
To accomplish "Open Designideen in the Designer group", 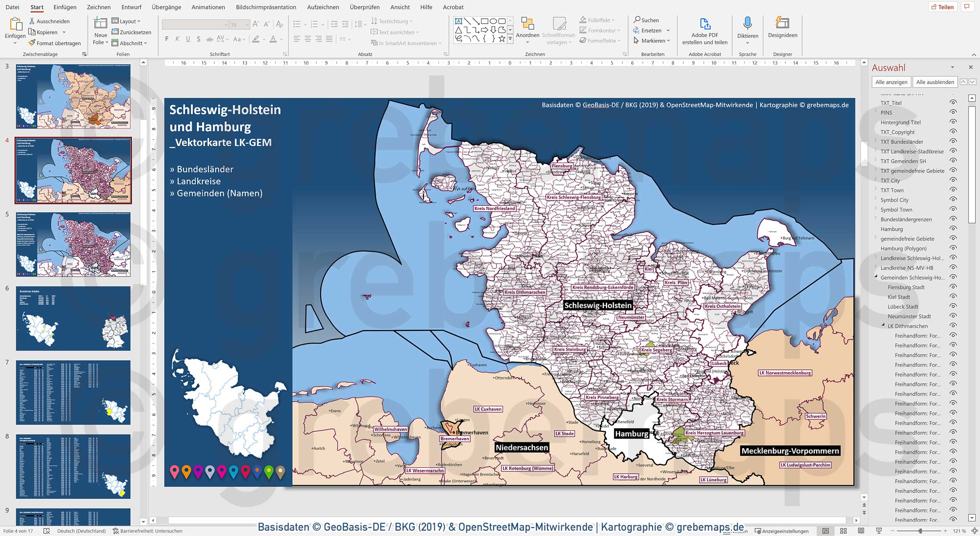I will 782,28.
